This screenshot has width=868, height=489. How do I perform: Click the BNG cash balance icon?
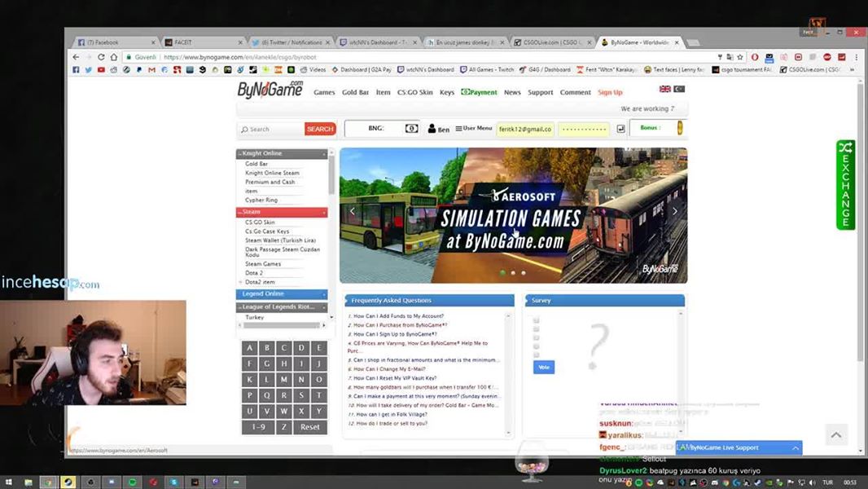(x=411, y=129)
